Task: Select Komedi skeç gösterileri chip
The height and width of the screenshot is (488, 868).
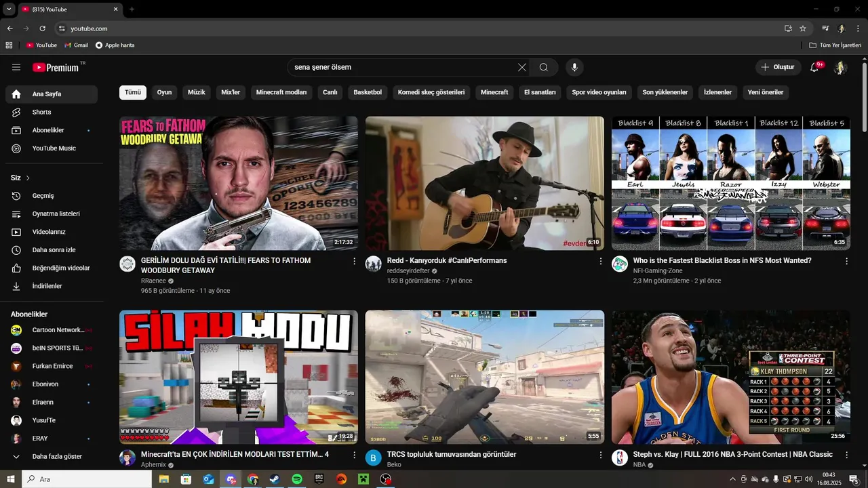Action: click(431, 92)
